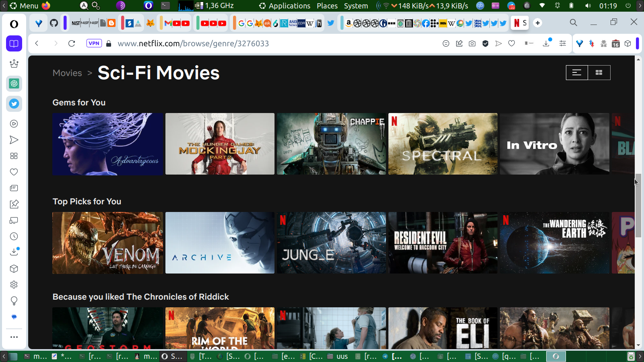Screen dimensions: 644x362
Task: Take a snapshot with the camera icon
Action: 472,43
